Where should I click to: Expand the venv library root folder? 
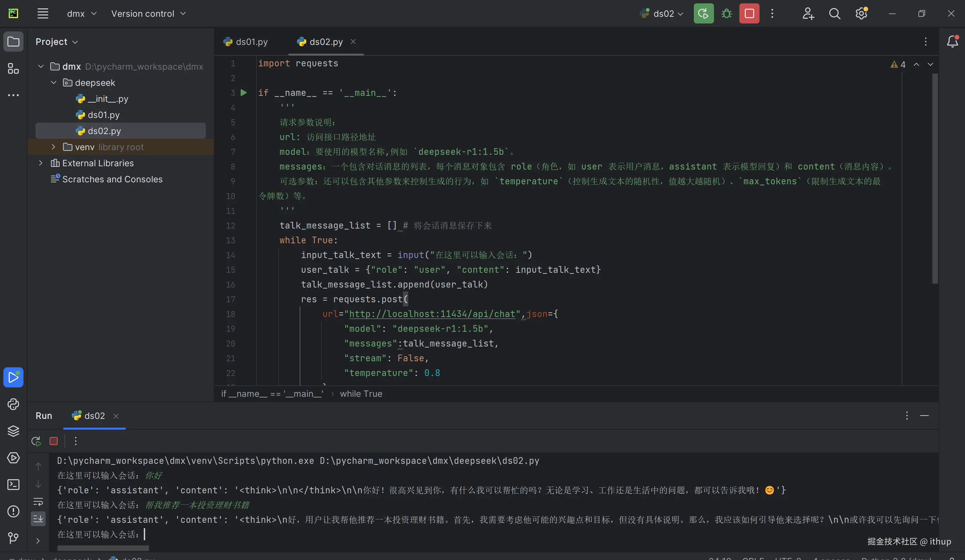(53, 147)
